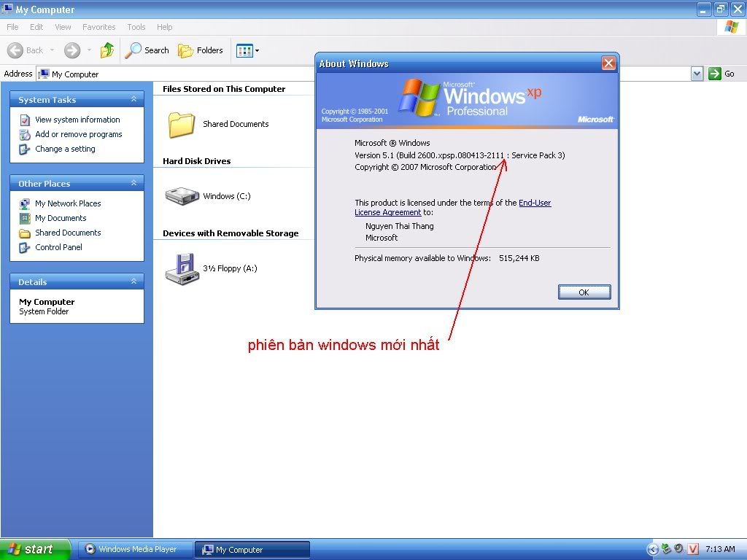
Task: Click the Forward arrow icon in the toolbar
Action: 72,50
